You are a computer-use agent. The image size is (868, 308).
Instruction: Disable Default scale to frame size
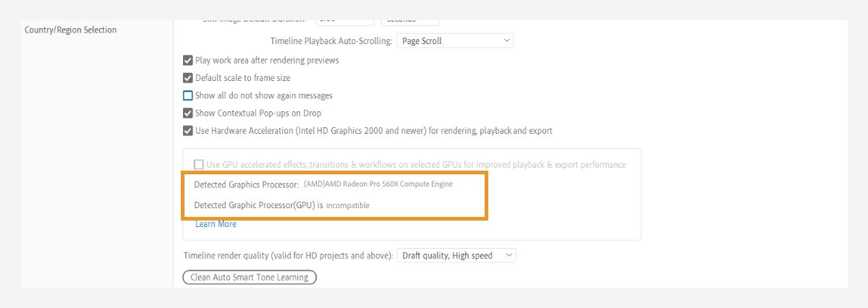pos(188,78)
